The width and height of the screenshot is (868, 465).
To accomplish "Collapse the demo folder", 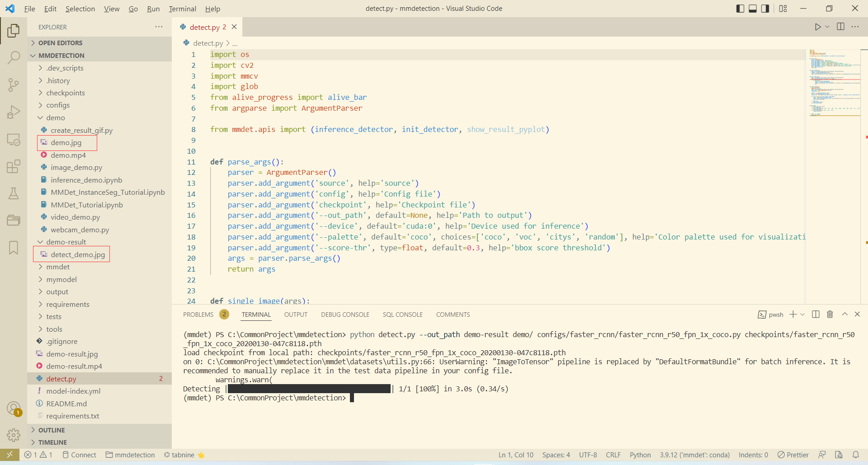I will pos(99,117).
